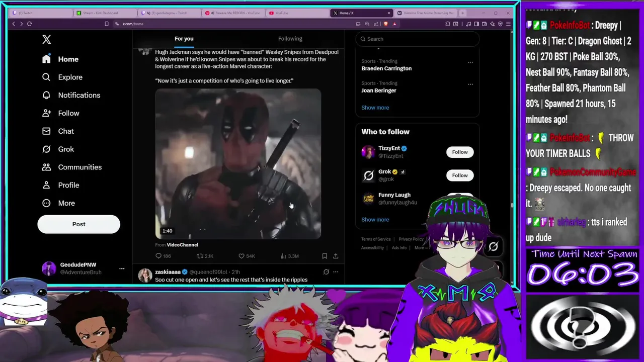Image resolution: width=644 pixels, height=362 pixels.
Task: Click the reply icon showing 186
Action: click(158, 256)
